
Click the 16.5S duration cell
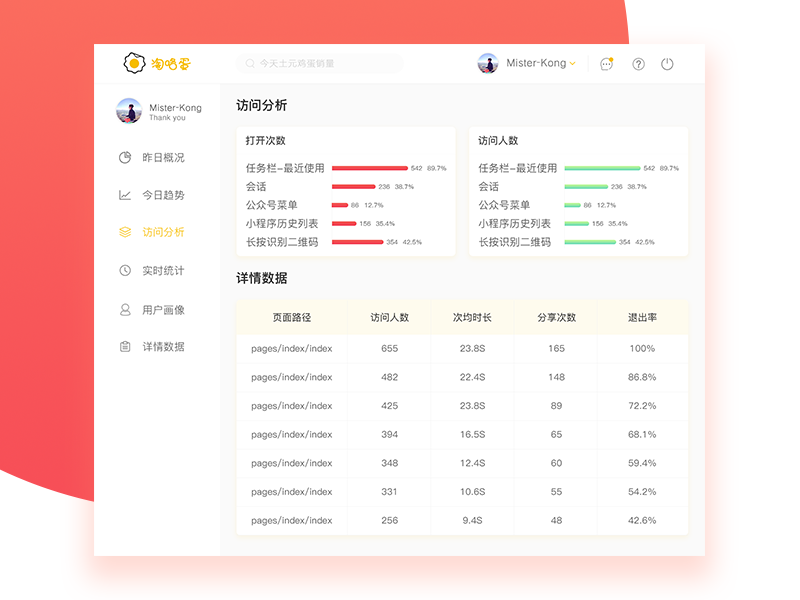pyautogui.click(x=472, y=434)
